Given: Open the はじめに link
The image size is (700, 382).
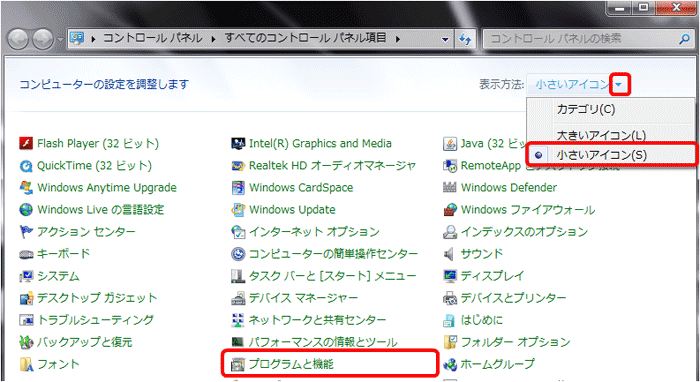Looking at the screenshot, I should (482, 320).
